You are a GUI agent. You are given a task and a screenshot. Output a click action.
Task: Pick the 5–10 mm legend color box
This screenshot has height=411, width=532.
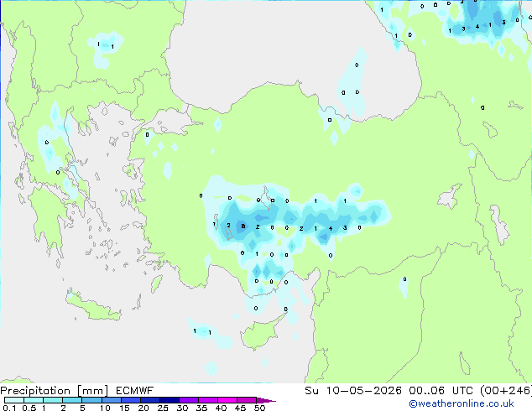coord(92,400)
